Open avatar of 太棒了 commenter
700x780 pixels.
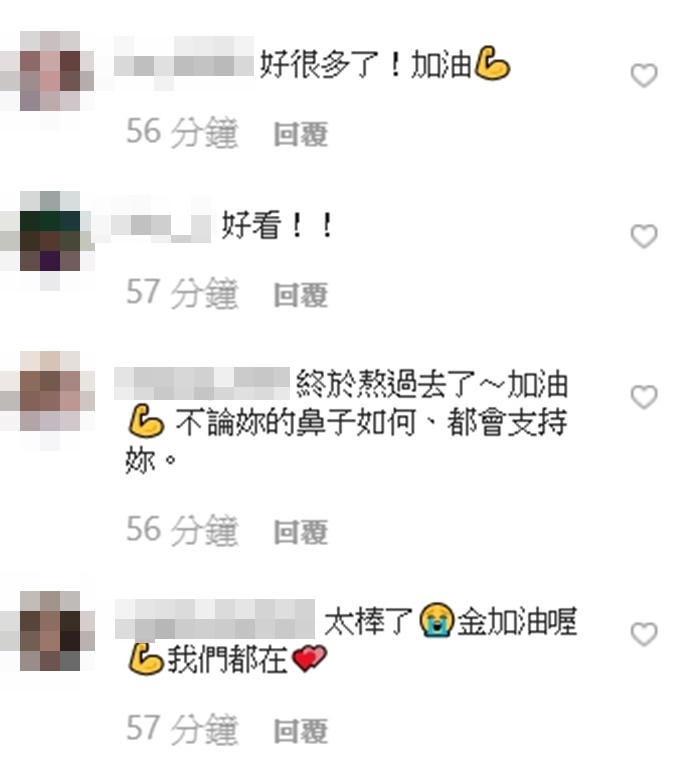click(x=50, y=631)
